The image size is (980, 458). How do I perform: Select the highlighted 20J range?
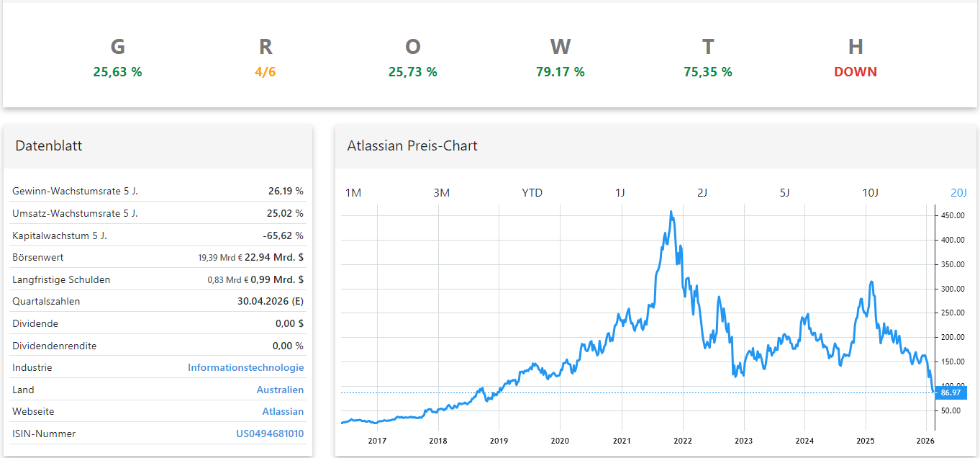956,192
